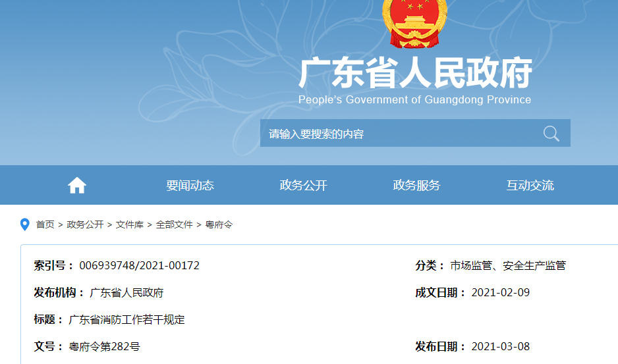Click the 粤府令 breadcrumb link

(219, 224)
